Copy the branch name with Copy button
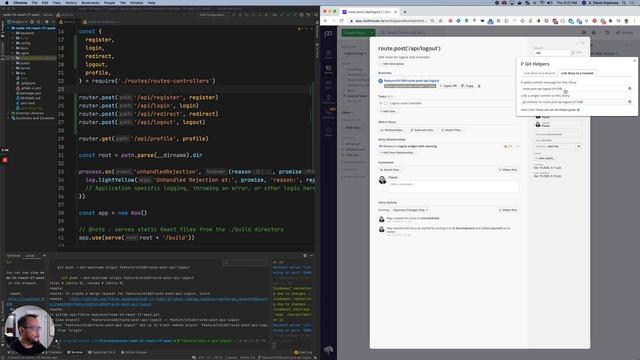Screen dimensions: 640x360 tap(467, 86)
